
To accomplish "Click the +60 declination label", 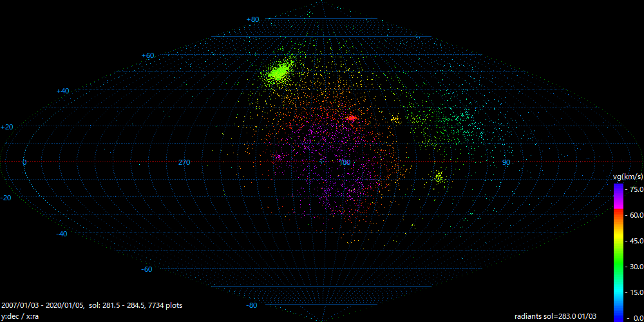I will [x=147, y=55].
